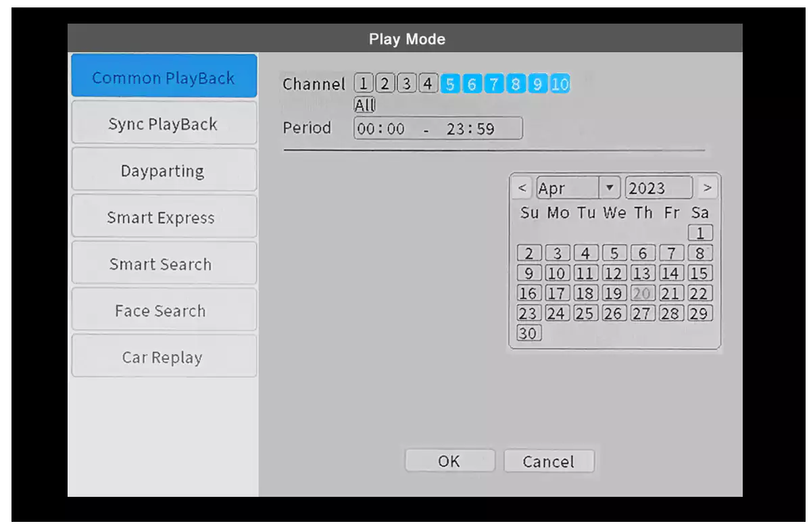
Task: Select calendar day 28
Action: (x=671, y=313)
